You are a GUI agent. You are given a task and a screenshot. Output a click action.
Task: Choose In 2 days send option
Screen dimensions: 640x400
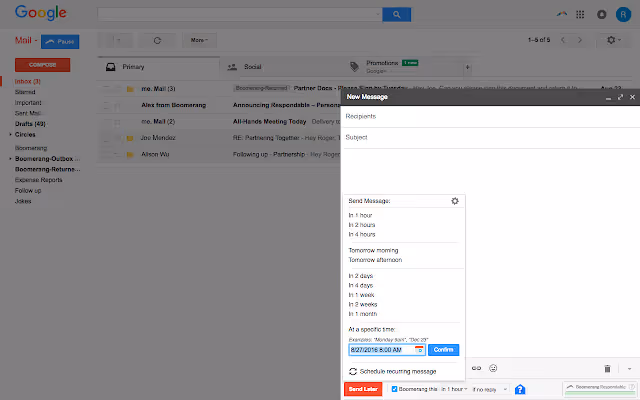(x=360, y=276)
